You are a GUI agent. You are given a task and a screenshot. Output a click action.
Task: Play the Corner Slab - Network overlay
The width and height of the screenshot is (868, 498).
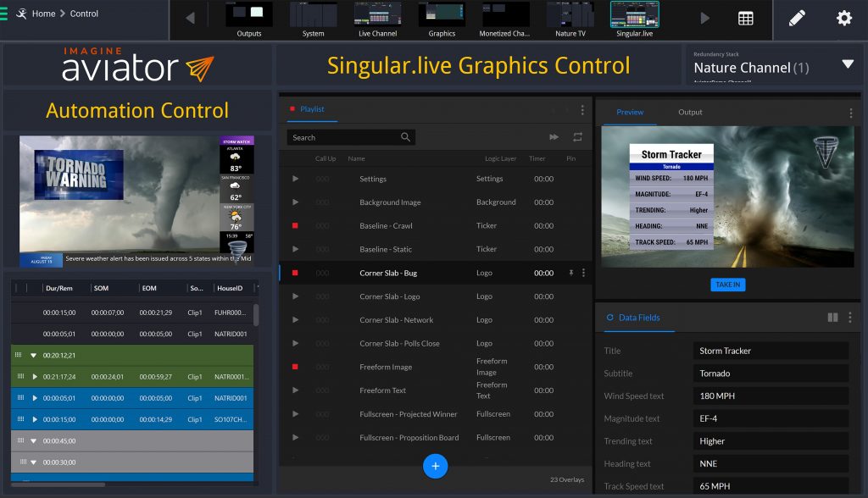click(295, 320)
